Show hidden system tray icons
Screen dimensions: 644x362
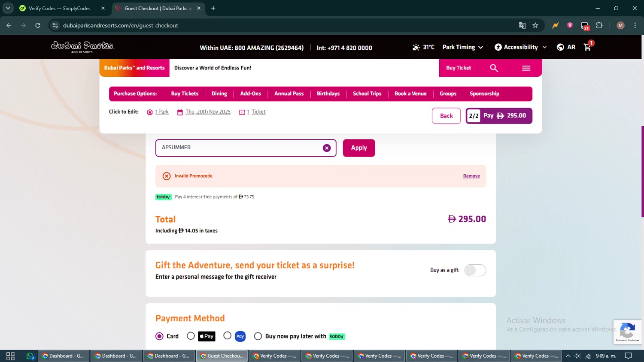[568, 356]
